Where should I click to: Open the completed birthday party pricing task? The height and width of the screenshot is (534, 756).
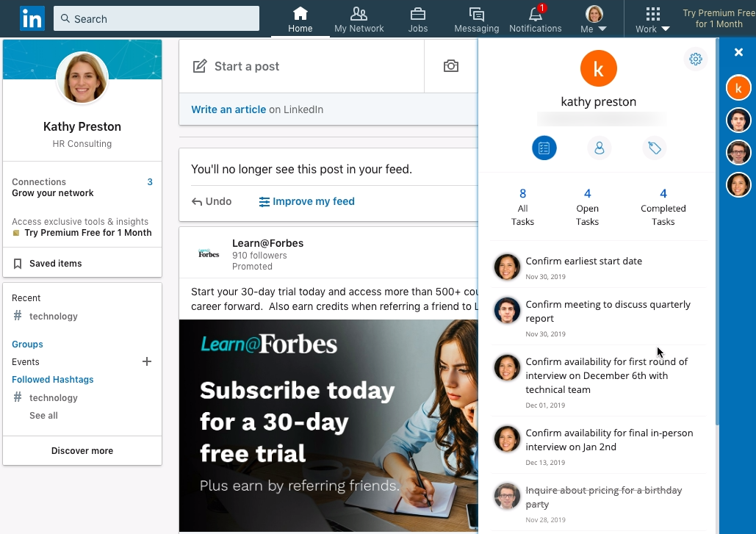tap(599, 502)
